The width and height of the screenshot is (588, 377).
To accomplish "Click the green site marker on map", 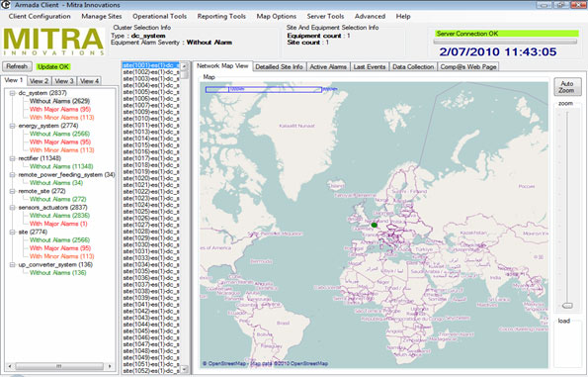I will (x=374, y=225).
